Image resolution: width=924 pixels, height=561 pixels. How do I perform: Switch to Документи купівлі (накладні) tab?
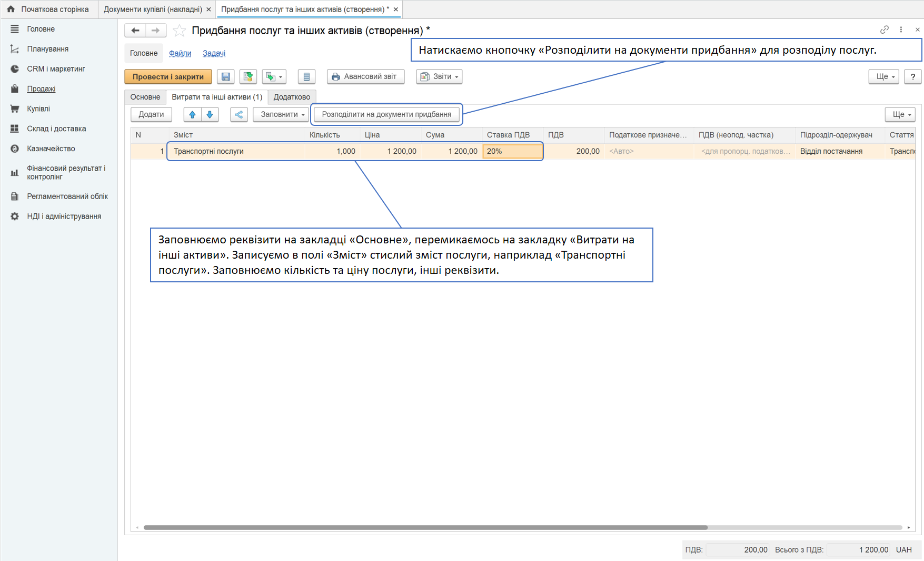[x=153, y=9]
